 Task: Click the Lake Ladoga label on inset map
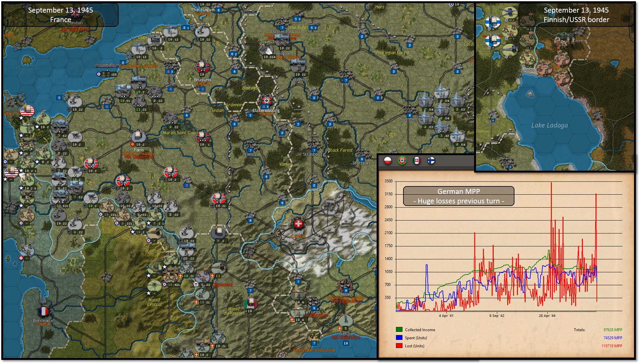coord(549,126)
